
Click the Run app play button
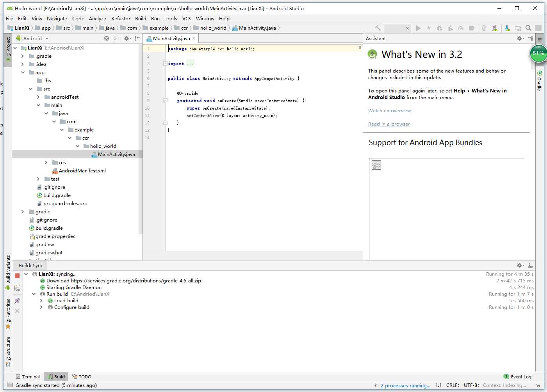419,28
